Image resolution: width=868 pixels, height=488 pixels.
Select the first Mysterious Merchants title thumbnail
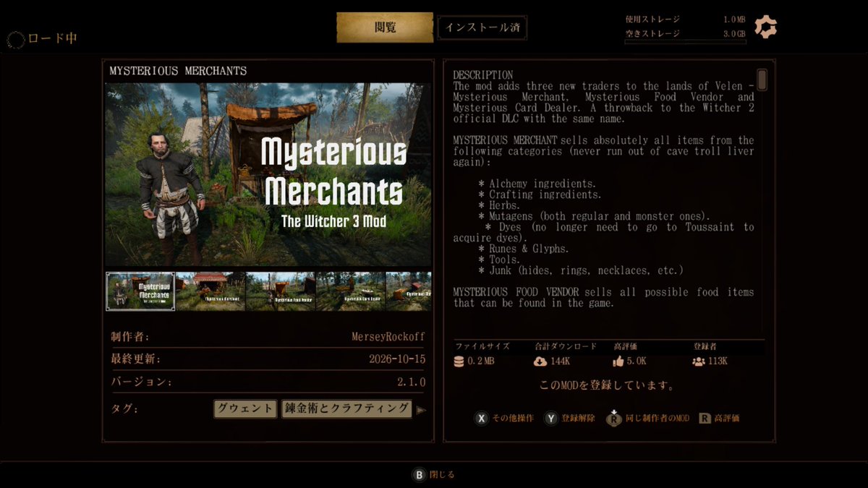140,291
